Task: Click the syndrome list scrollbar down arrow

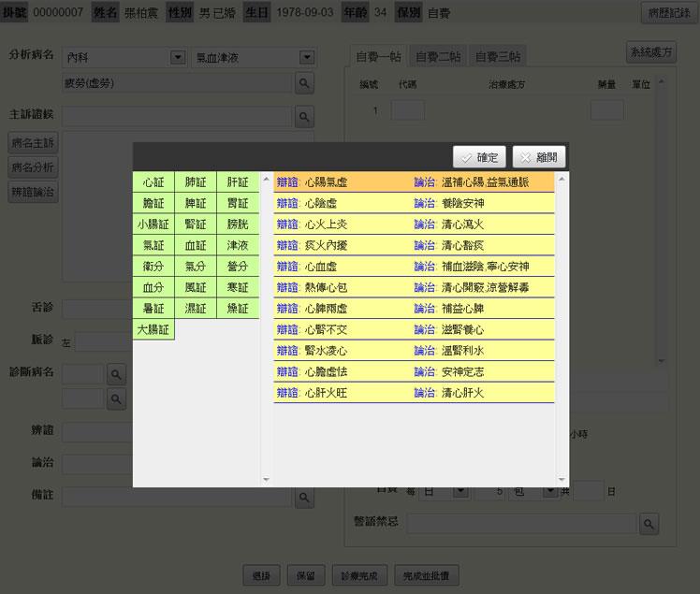Action: pos(561,480)
